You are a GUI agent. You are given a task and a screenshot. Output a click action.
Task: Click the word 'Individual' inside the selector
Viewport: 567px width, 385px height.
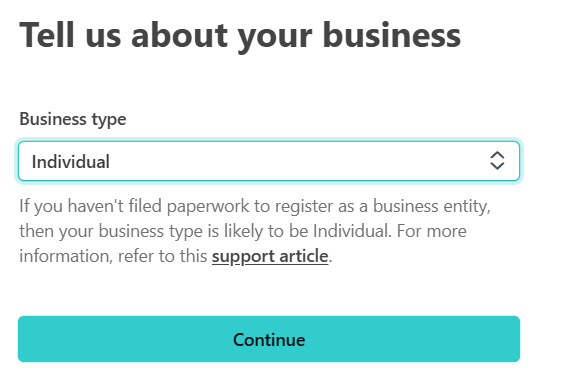(71, 162)
